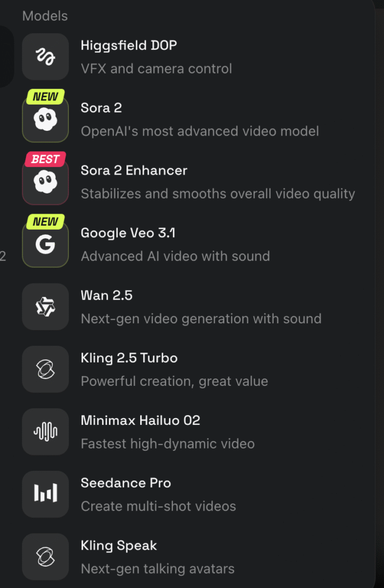Pick the Google Veo 3.1 title

pyautogui.click(x=128, y=233)
